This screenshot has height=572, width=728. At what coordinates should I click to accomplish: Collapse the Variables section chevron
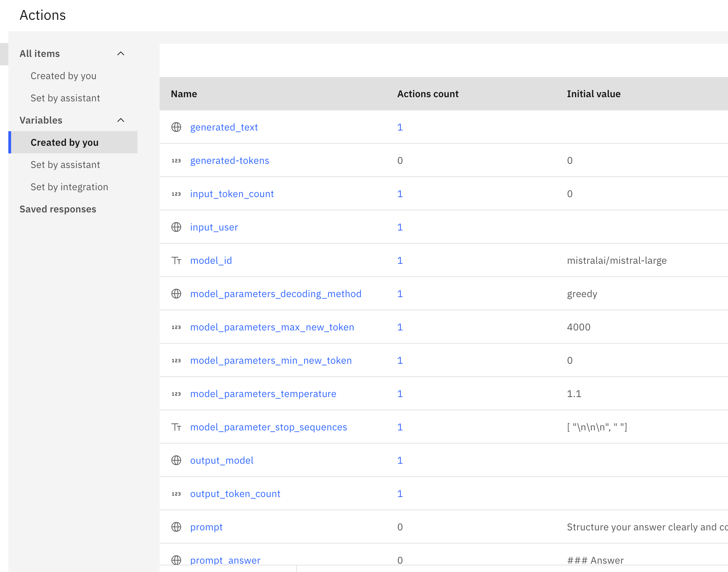point(121,120)
